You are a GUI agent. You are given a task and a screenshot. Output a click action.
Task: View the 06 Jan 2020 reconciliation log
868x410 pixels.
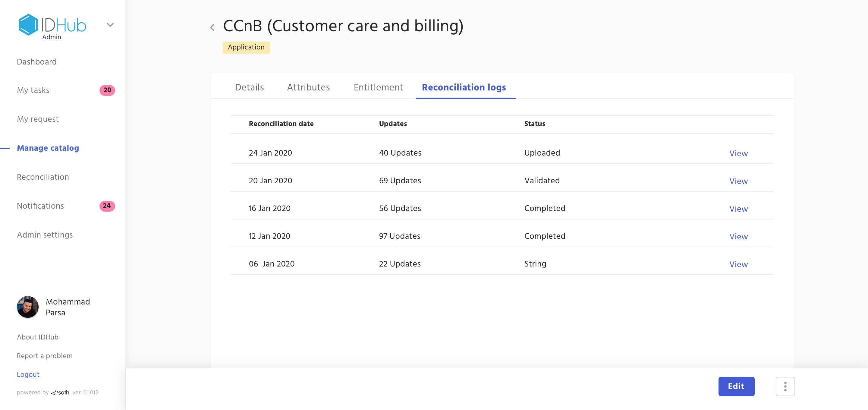pyautogui.click(x=738, y=264)
